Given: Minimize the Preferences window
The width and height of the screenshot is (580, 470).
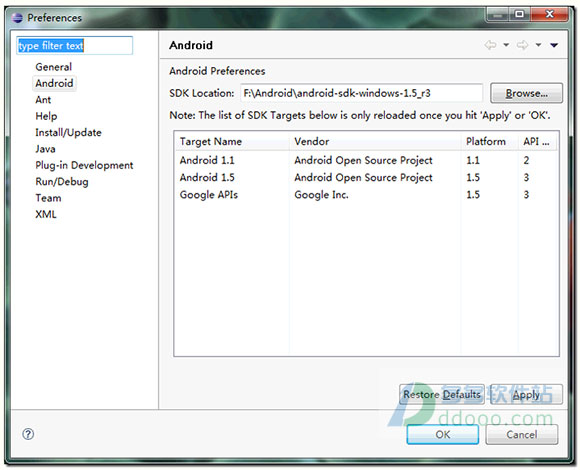Looking at the screenshot, I should point(498,14).
